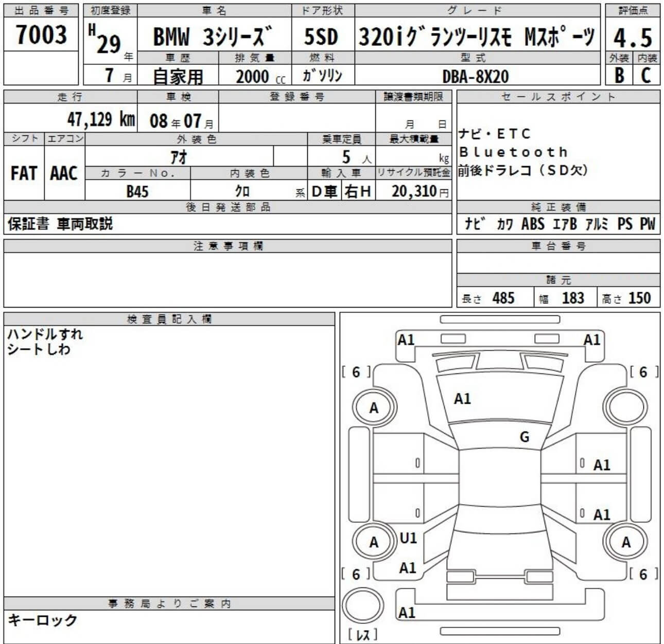Click the spare tire circle above レス
Viewport: 664px width, 644px height.
coord(363,606)
